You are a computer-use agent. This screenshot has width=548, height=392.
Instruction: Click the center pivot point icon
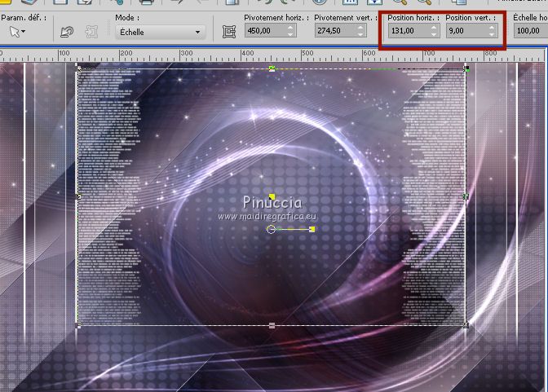[x=229, y=32]
